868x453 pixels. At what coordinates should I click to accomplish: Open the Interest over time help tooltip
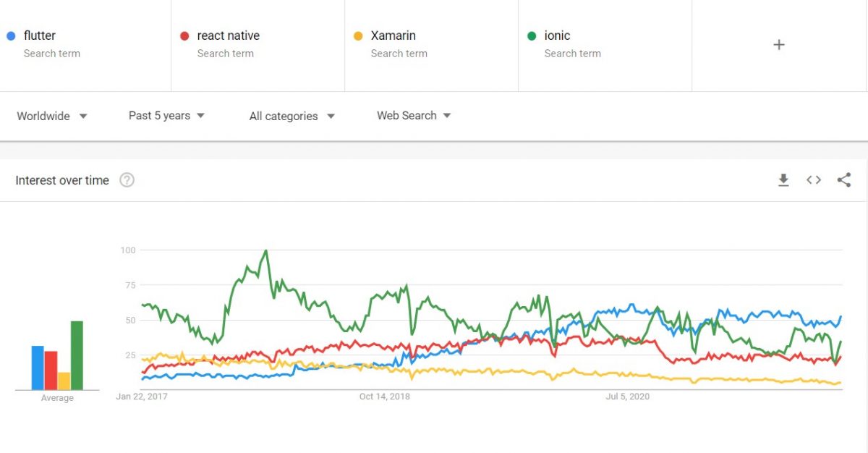tap(127, 179)
